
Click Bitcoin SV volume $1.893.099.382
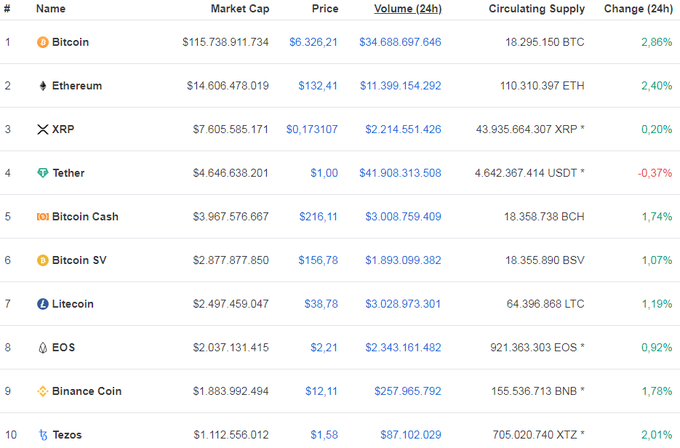click(403, 260)
